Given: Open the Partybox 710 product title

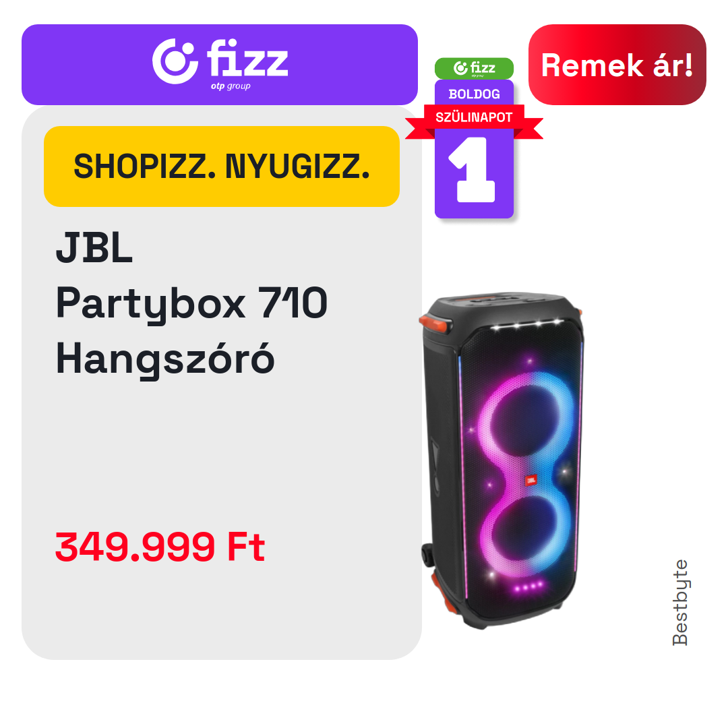Looking at the screenshot, I should pos(191,303).
